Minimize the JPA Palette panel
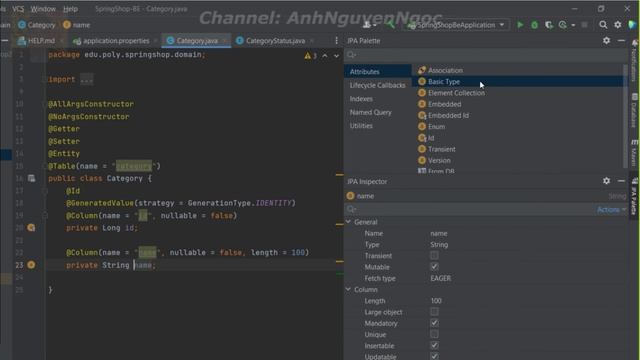The image size is (640, 360). click(621, 40)
